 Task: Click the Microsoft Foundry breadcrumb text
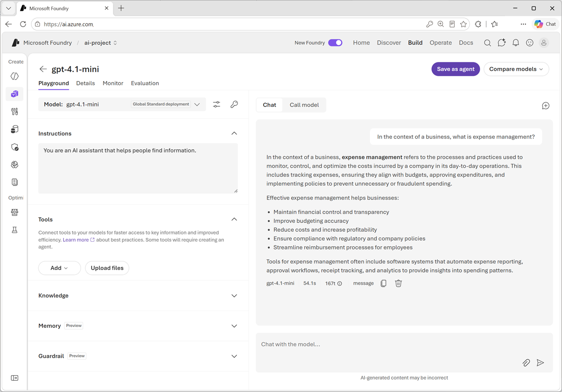coord(48,43)
